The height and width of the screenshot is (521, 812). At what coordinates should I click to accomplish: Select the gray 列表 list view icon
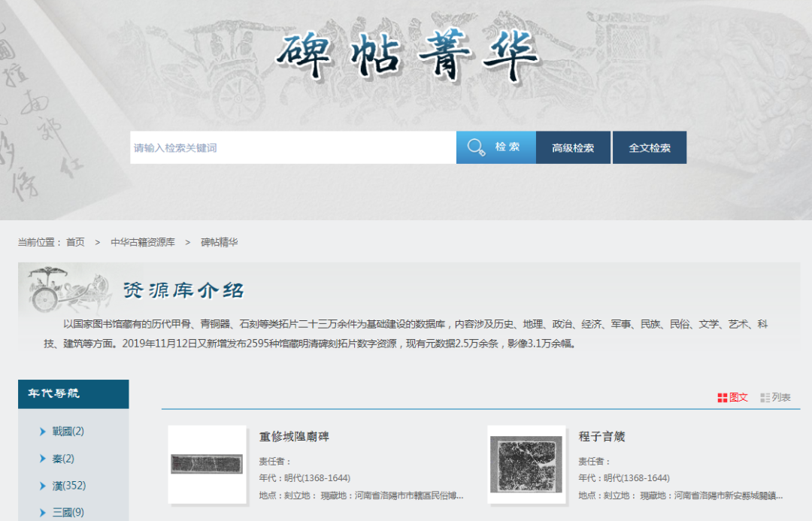click(765, 398)
